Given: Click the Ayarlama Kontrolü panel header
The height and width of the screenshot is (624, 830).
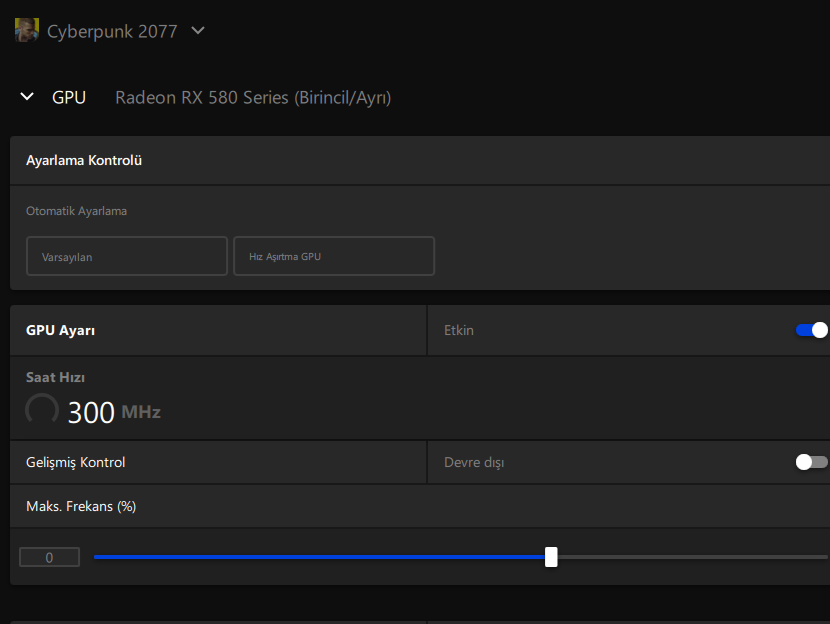Looking at the screenshot, I should (x=84, y=160).
